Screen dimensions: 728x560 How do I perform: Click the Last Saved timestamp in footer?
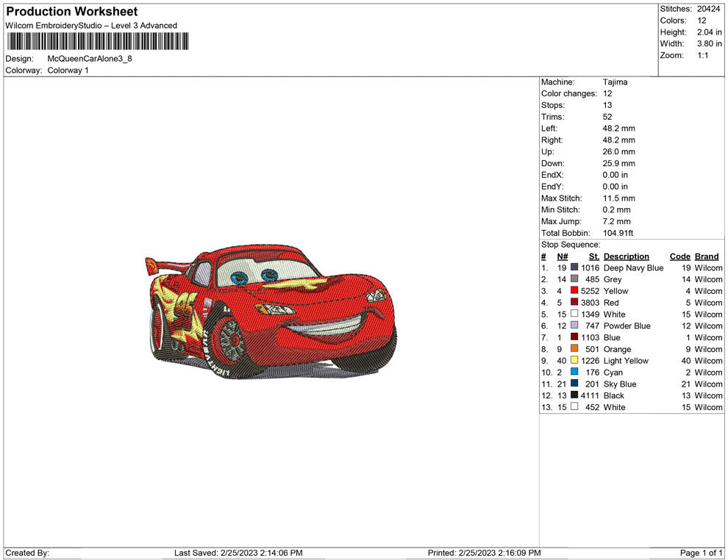[x=238, y=553]
